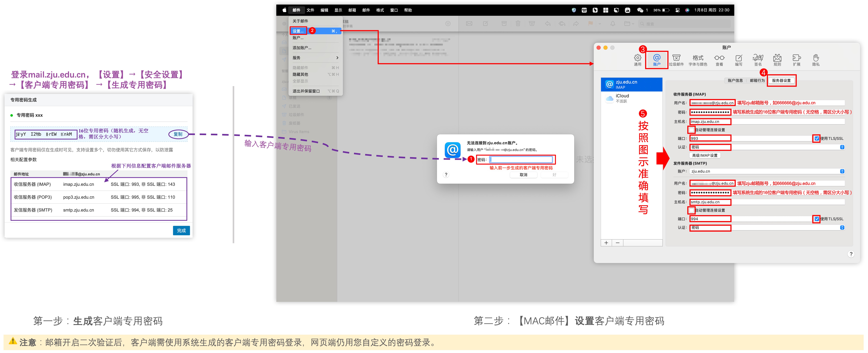Click the new message compose icon
This screenshot has height=353, width=868.
click(485, 24)
